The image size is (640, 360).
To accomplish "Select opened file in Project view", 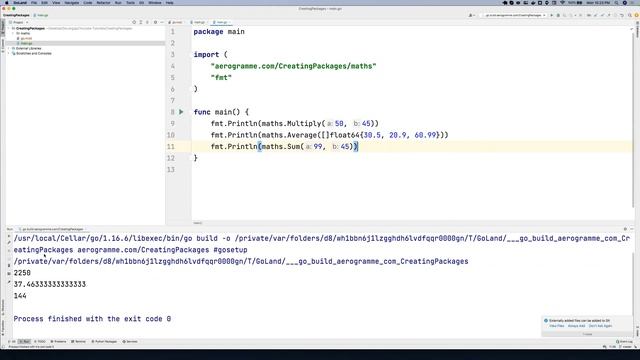I will (134, 22).
